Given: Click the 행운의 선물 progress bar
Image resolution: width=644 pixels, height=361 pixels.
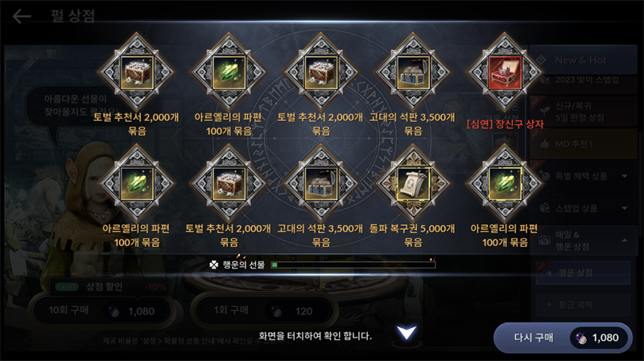Looking at the screenshot, I should coord(353,265).
